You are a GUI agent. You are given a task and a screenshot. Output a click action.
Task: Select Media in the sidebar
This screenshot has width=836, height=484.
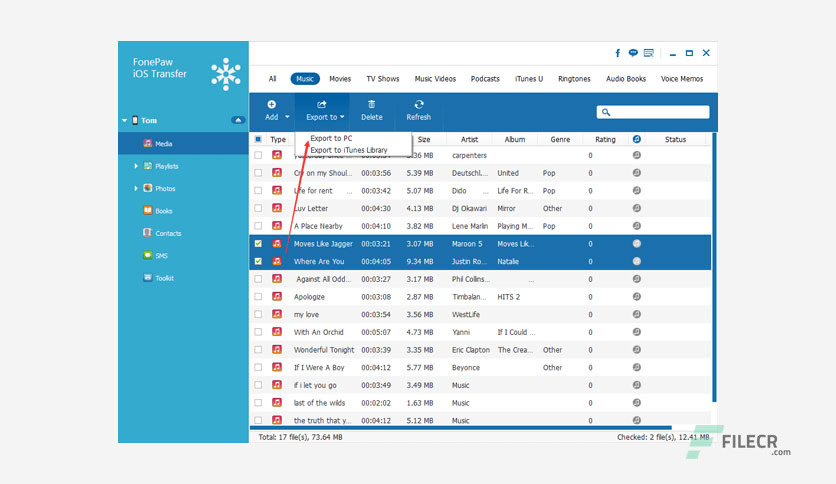click(x=183, y=143)
